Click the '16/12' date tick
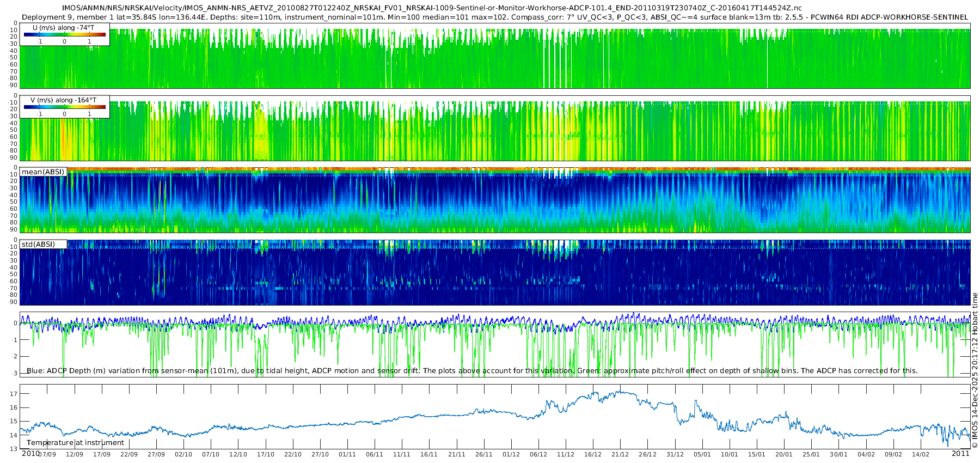The height and width of the screenshot is (463, 980). click(593, 454)
